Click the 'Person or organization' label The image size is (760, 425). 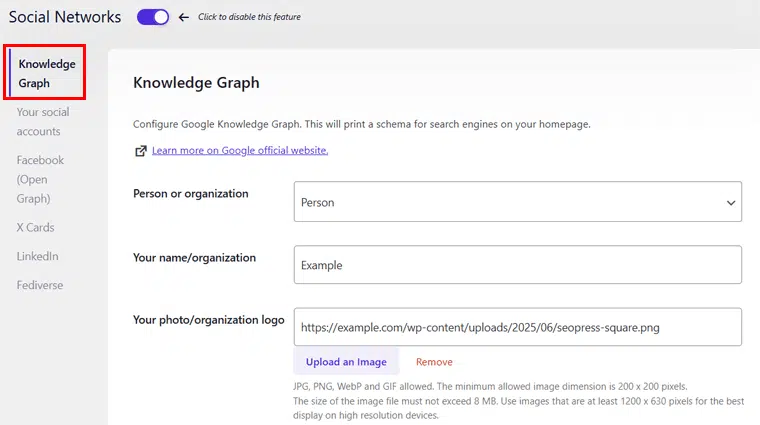click(190, 193)
